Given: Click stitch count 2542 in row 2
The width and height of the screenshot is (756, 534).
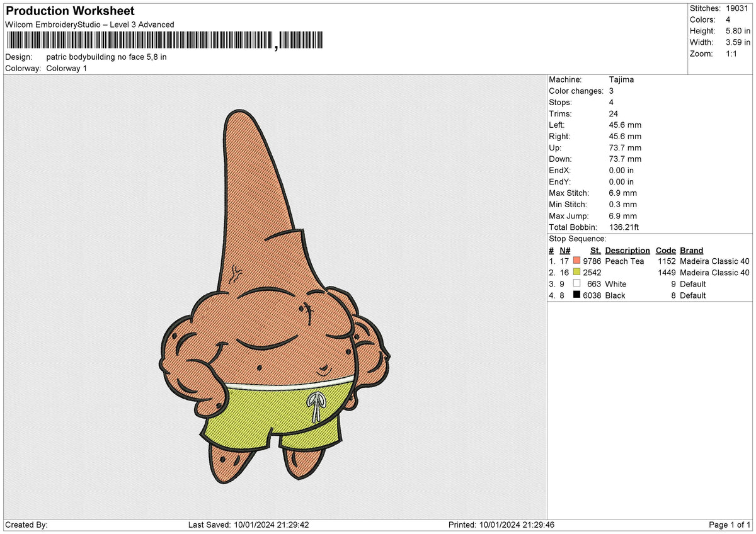Looking at the screenshot, I should click(x=592, y=272).
